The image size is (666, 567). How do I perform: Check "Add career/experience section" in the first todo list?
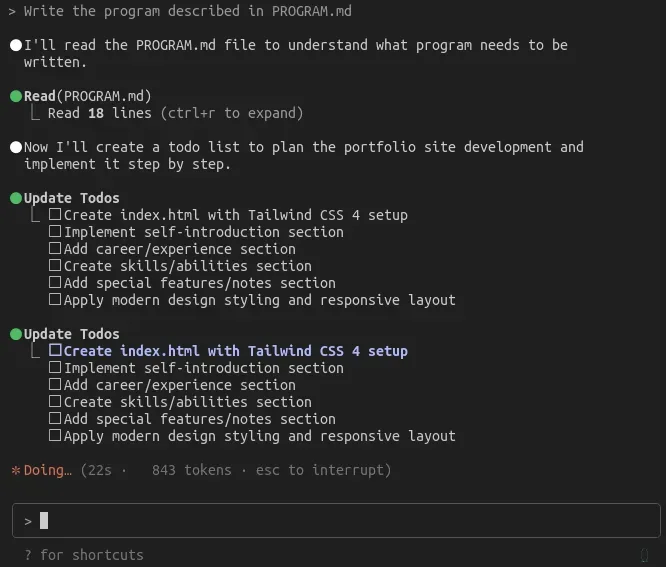pyautogui.click(x=56, y=249)
